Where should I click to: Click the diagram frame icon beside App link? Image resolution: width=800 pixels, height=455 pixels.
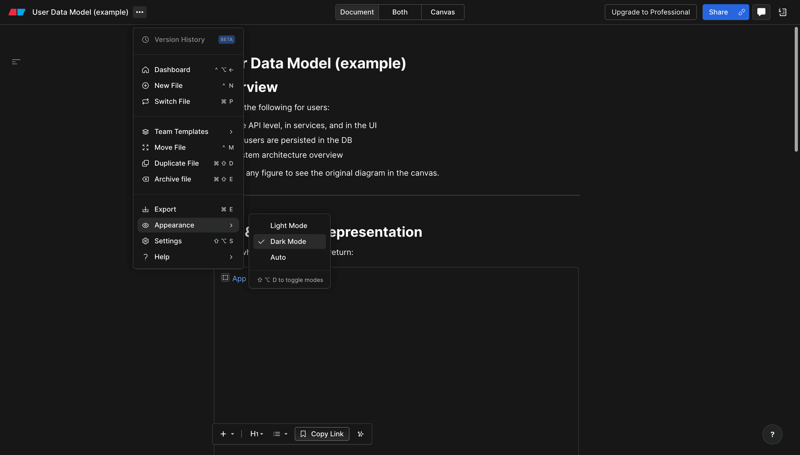(x=225, y=277)
